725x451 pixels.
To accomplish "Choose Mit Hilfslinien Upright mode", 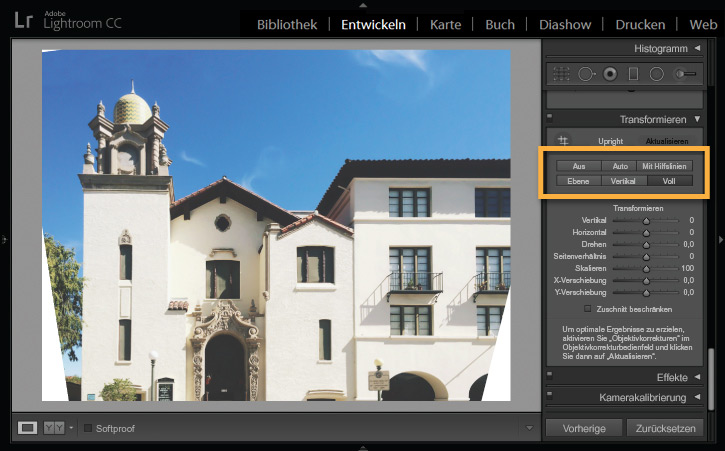I will click(664, 166).
